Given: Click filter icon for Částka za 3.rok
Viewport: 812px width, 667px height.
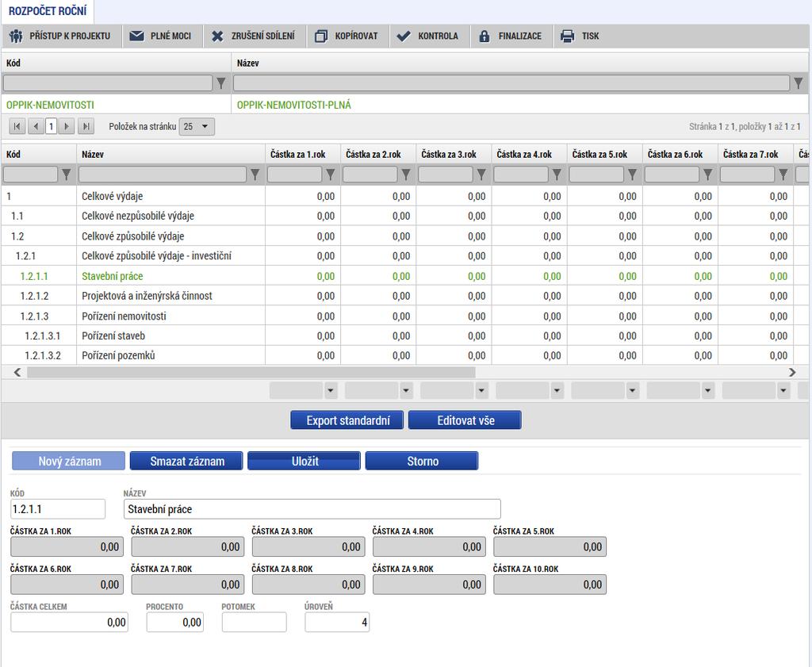Looking at the screenshot, I should (481, 174).
